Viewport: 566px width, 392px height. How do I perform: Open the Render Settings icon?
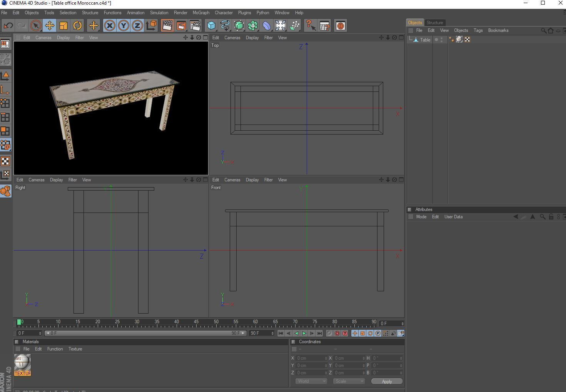(x=195, y=26)
